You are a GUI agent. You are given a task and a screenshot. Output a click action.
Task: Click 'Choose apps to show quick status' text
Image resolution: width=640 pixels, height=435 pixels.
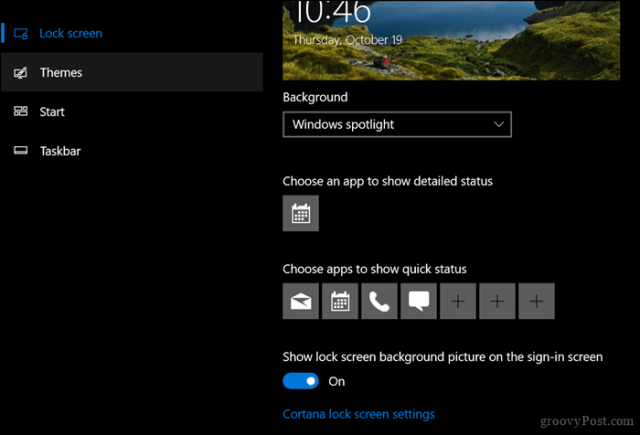[374, 269]
